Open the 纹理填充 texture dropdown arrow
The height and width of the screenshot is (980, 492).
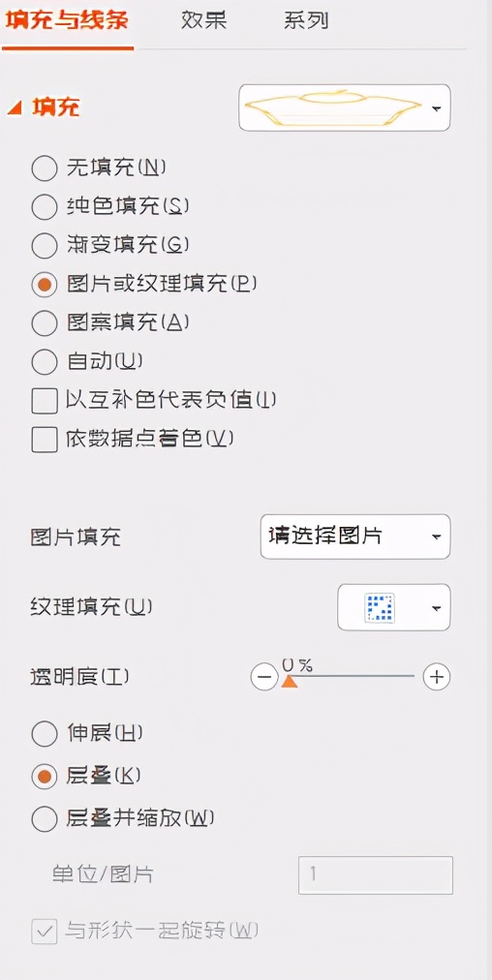(x=437, y=608)
